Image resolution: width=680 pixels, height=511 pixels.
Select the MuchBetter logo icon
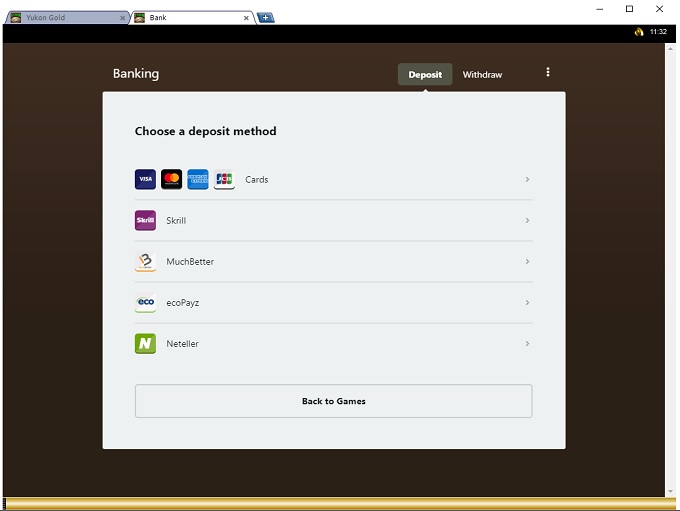point(145,262)
